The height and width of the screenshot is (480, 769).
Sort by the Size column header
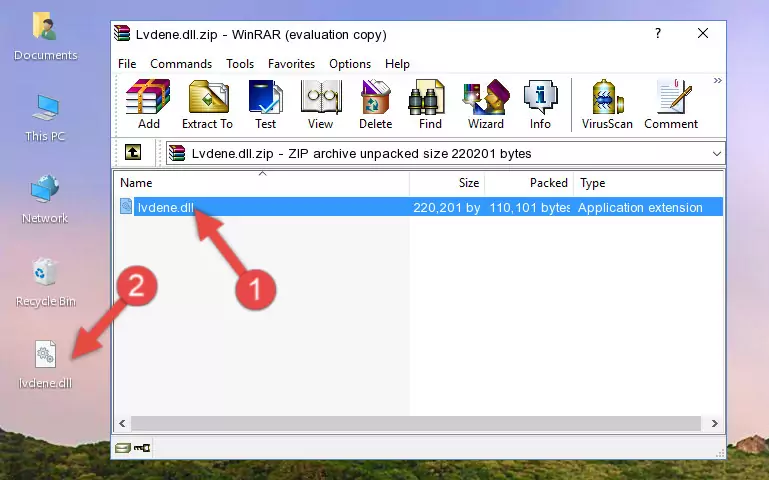pyautogui.click(x=447, y=183)
